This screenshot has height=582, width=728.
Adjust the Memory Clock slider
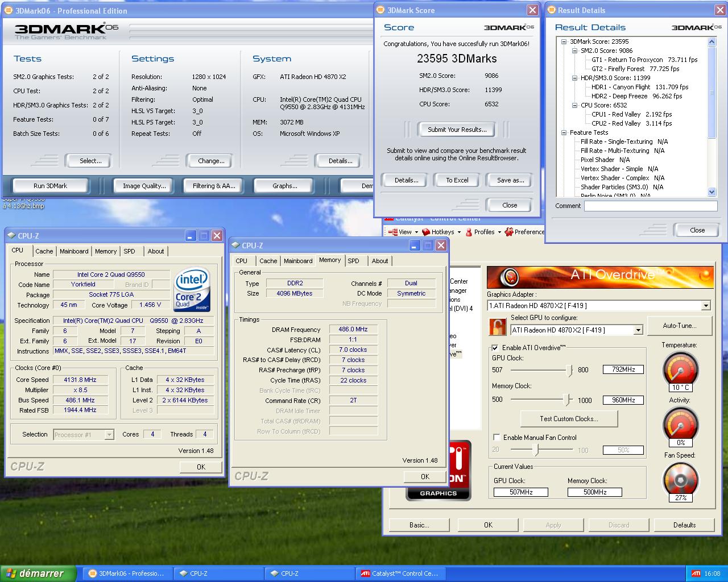[x=567, y=400]
